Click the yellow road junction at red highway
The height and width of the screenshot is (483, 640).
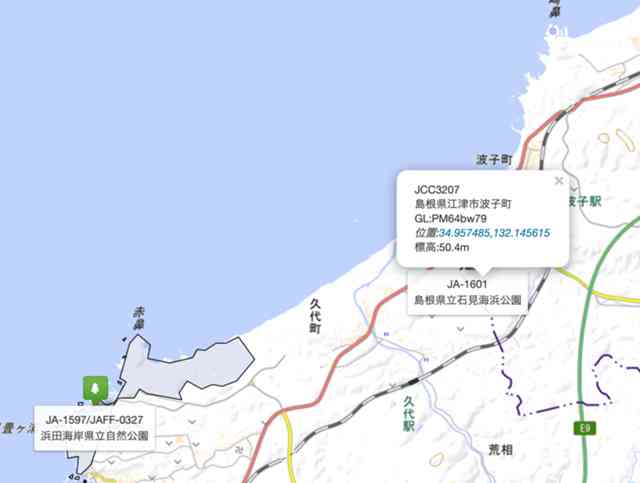(284, 412)
